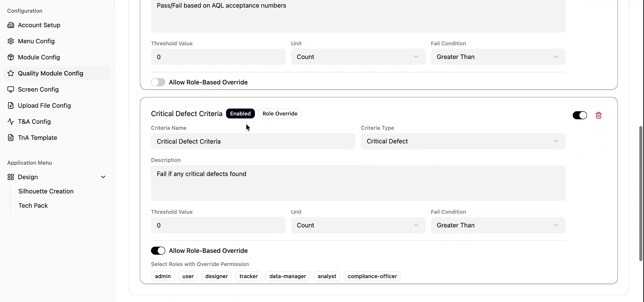Click the Quality Module Config star icon
This screenshot has height=302, width=644.
coord(11,73)
